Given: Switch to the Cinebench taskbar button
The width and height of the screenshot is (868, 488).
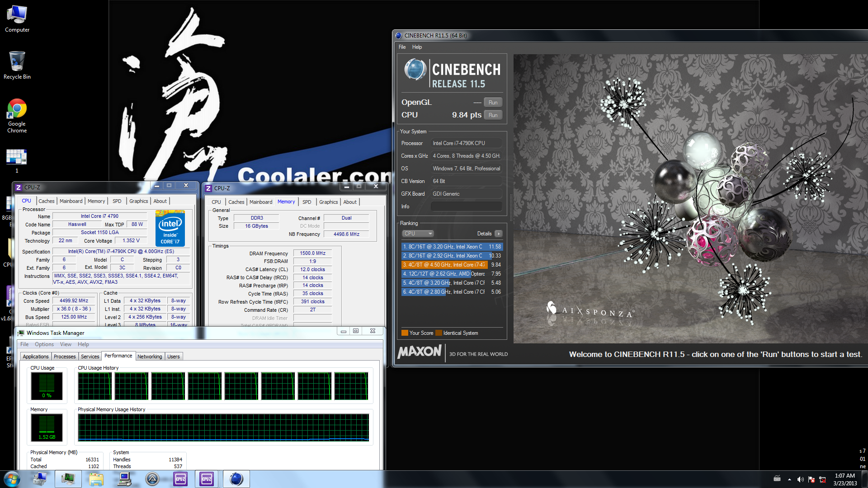Looking at the screenshot, I should click(x=236, y=479).
